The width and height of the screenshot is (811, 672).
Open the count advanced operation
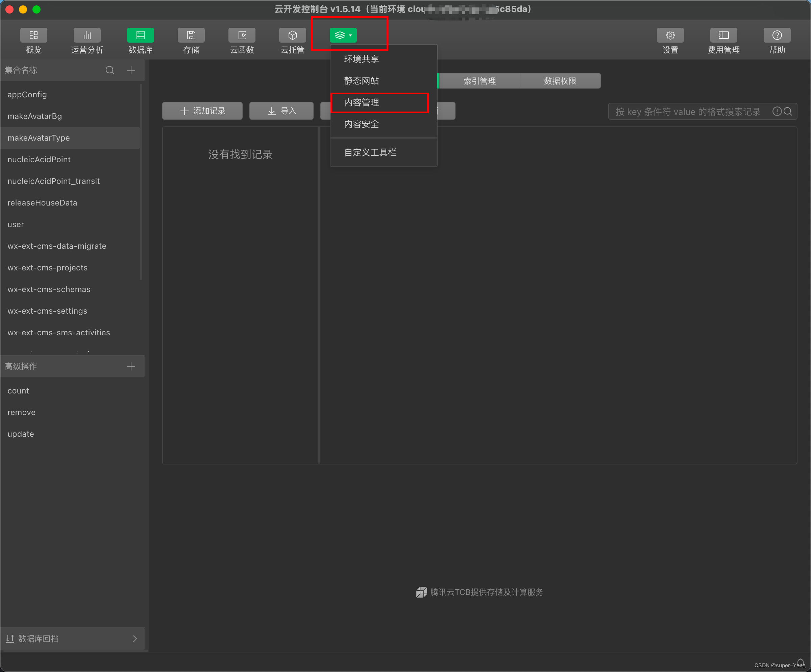[72, 391]
